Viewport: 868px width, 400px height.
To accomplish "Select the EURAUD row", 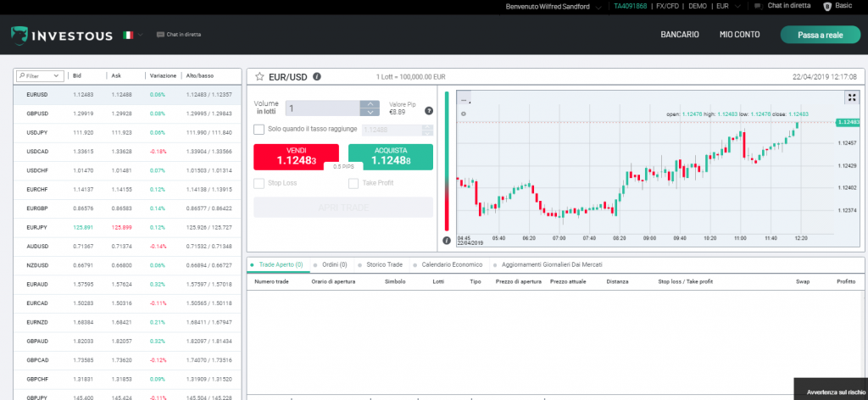I will click(127, 285).
